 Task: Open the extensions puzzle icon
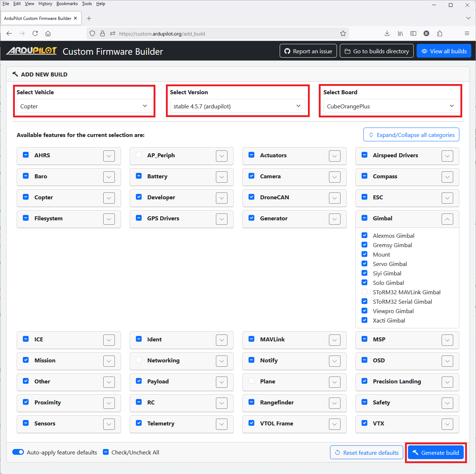(x=439, y=34)
